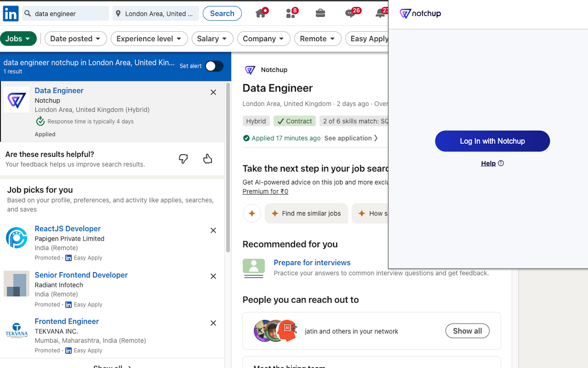Open the LinkedIn home logo
This screenshot has height=368, width=588.
point(11,14)
